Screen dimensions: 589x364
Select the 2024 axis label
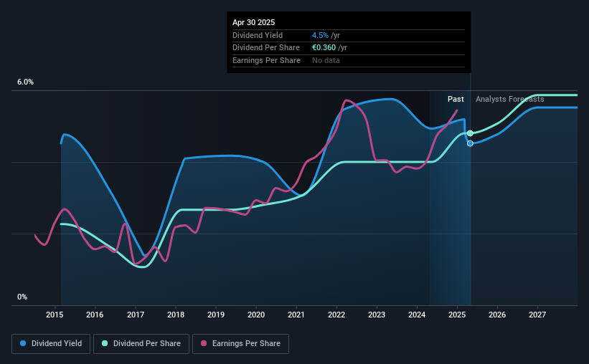(417, 315)
